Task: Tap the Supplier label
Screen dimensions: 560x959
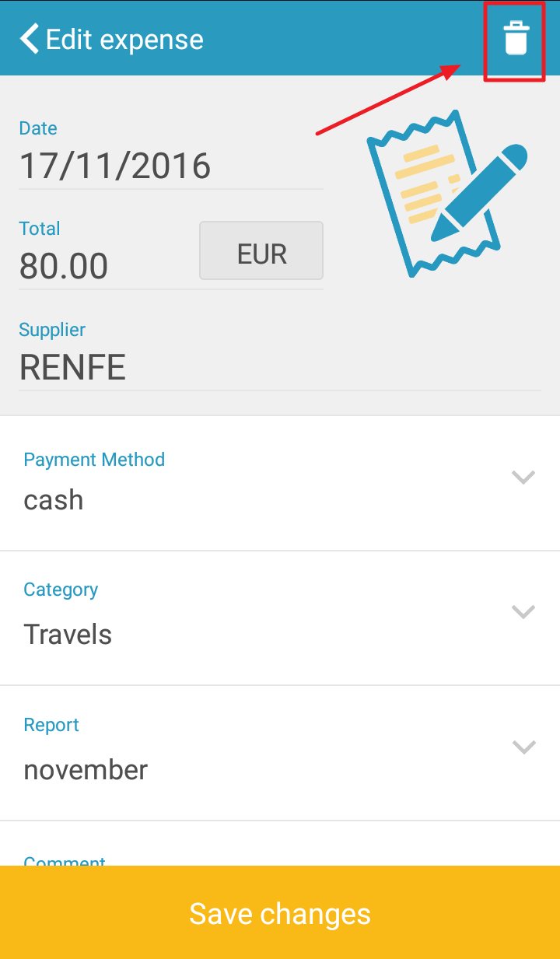Action: (52, 330)
